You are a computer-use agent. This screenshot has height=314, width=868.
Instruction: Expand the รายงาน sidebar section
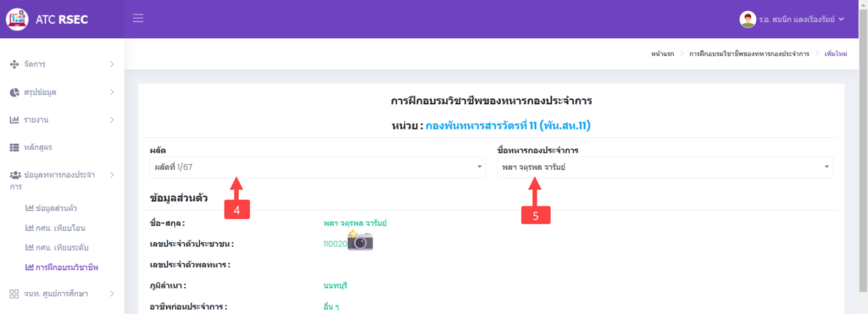[62, 120]
